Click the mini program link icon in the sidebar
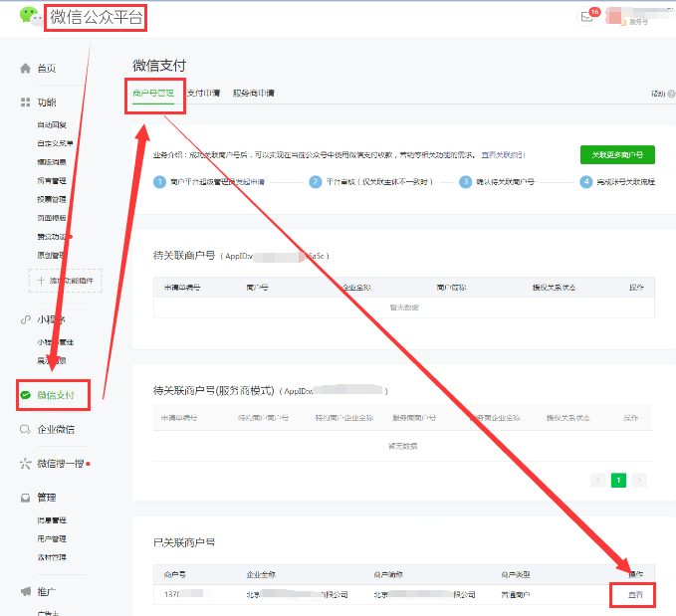Screen dimensions: 676x616 click(26, 319)
